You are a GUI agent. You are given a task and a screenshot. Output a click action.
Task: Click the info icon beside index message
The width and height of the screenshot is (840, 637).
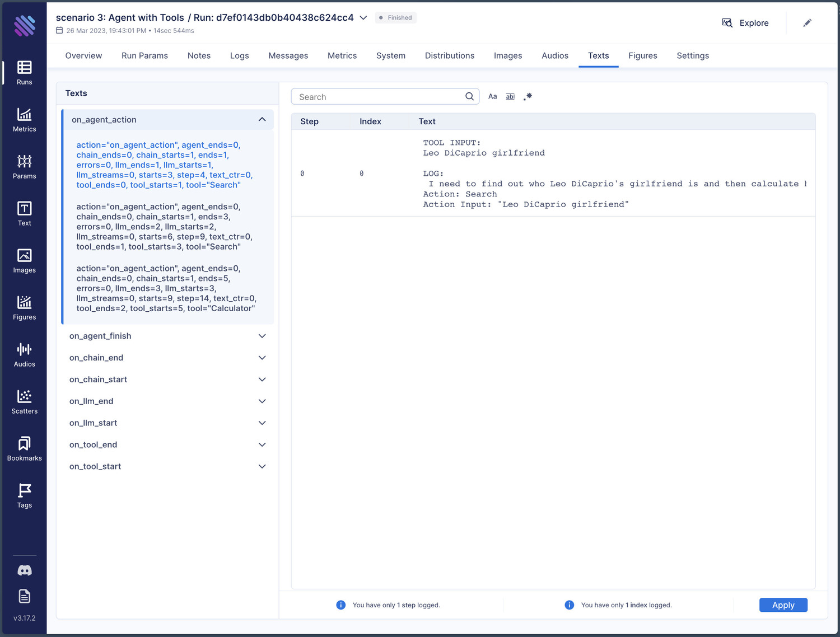pos(569,605)
